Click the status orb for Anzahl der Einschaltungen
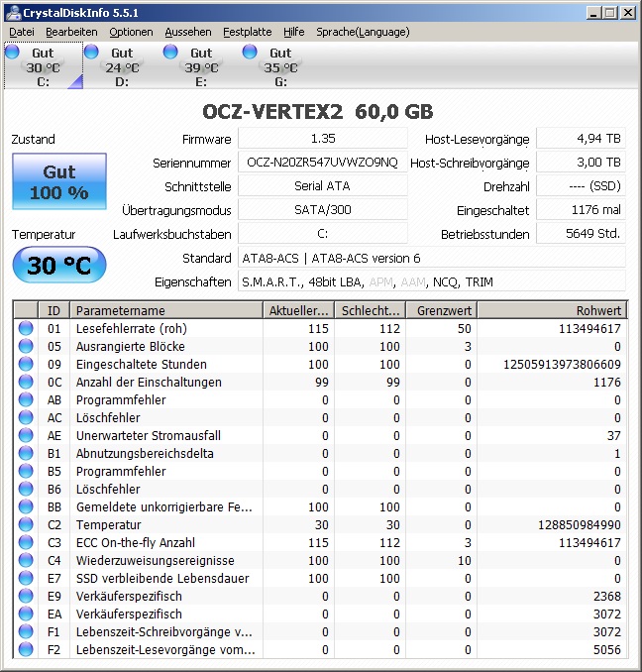642x672 pixels. coord(26,382)
